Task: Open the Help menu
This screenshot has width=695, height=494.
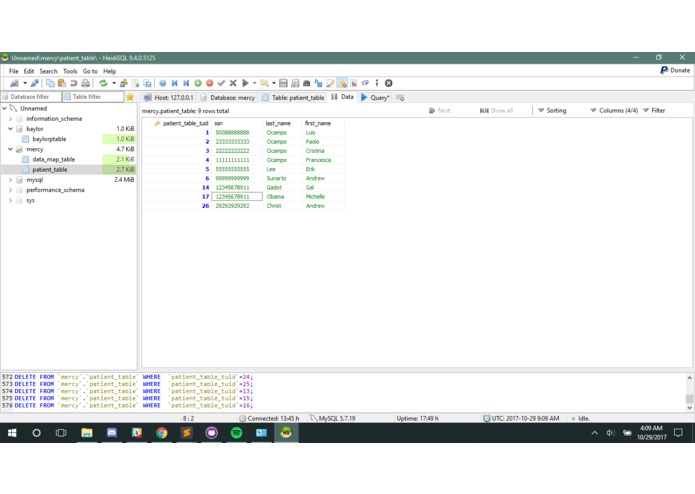Action: point(109,71)
